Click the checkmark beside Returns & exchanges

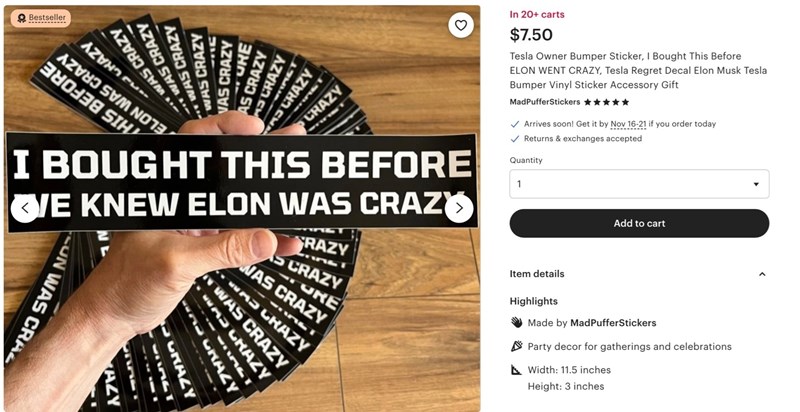point(515,139)
